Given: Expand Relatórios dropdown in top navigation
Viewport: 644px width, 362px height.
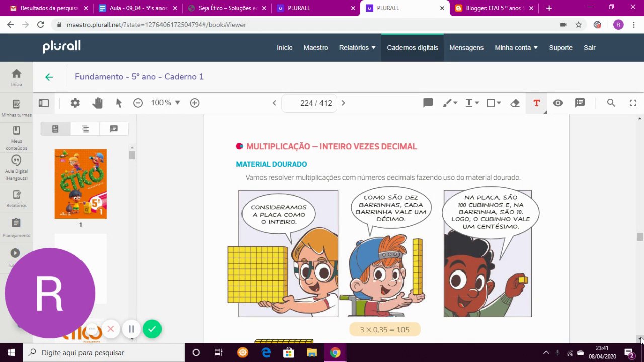Looking at the screenshot, I should tap(357, 48).
